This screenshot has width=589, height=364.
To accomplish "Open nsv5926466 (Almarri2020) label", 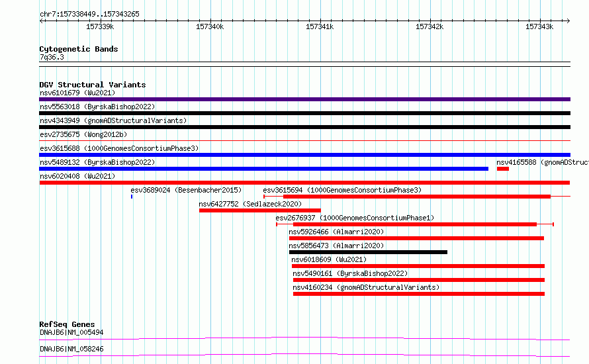I will pos(336,232).
